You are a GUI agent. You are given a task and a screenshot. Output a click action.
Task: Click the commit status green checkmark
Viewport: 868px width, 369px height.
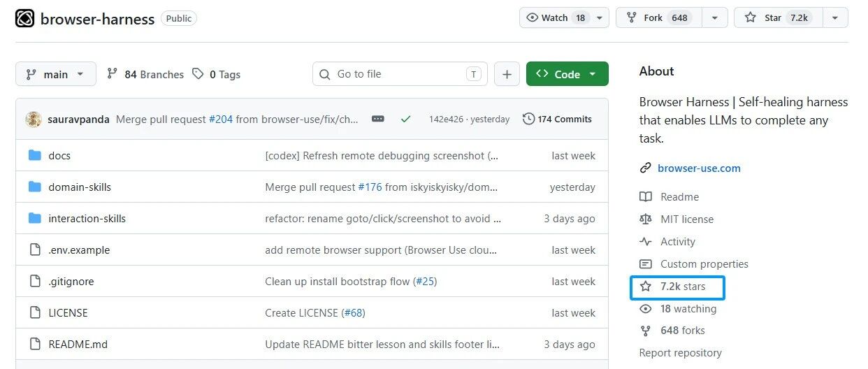click(405, 119)
